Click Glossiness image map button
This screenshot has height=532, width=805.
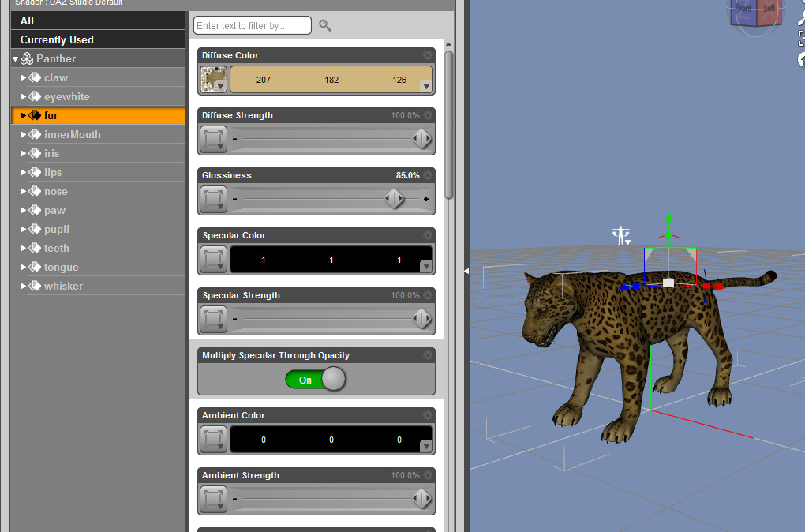pos(213,199)
